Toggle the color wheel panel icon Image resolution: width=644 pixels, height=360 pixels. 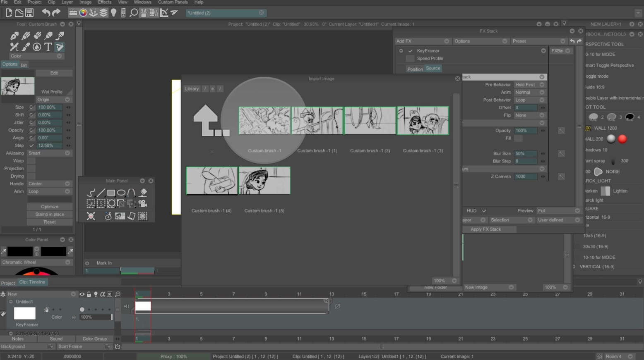coord(83,13)
